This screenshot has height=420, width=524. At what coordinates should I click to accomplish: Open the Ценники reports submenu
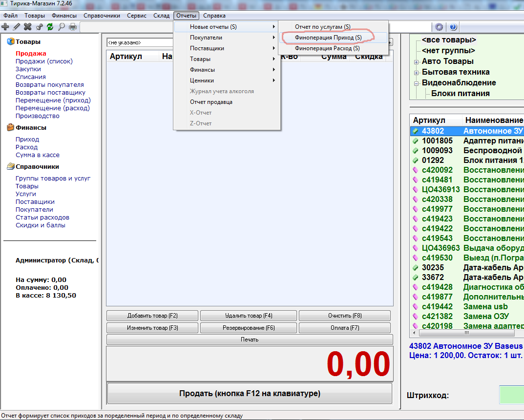point(227,80)
